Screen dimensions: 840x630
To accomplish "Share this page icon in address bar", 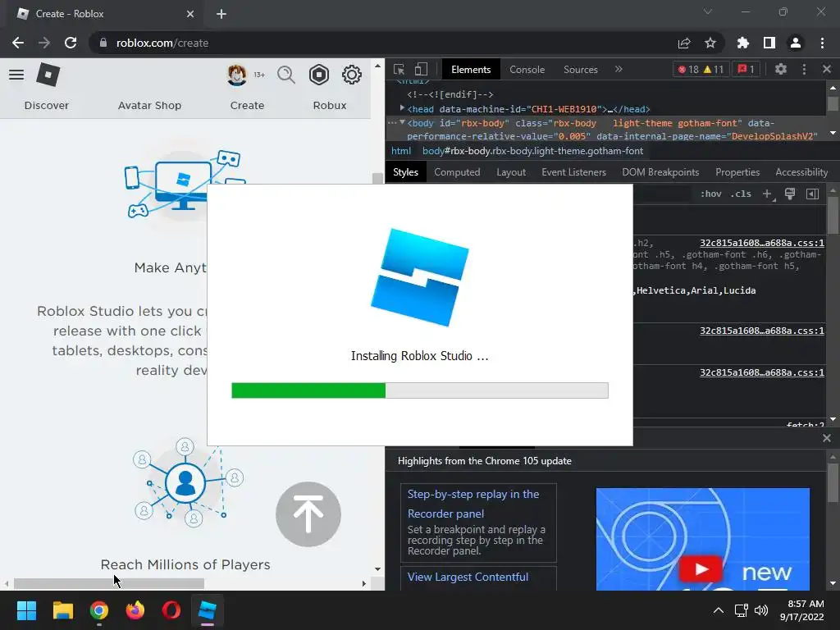I will click(x=684, y=43).
